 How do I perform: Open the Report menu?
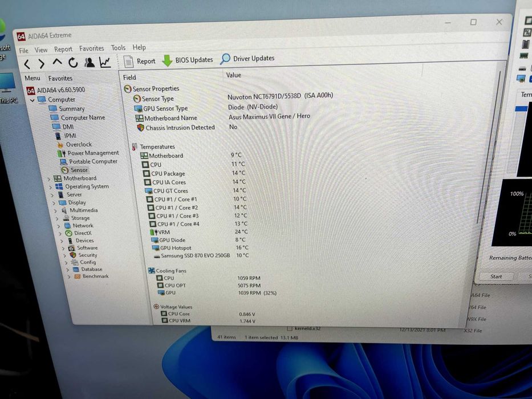click(63, 49)
